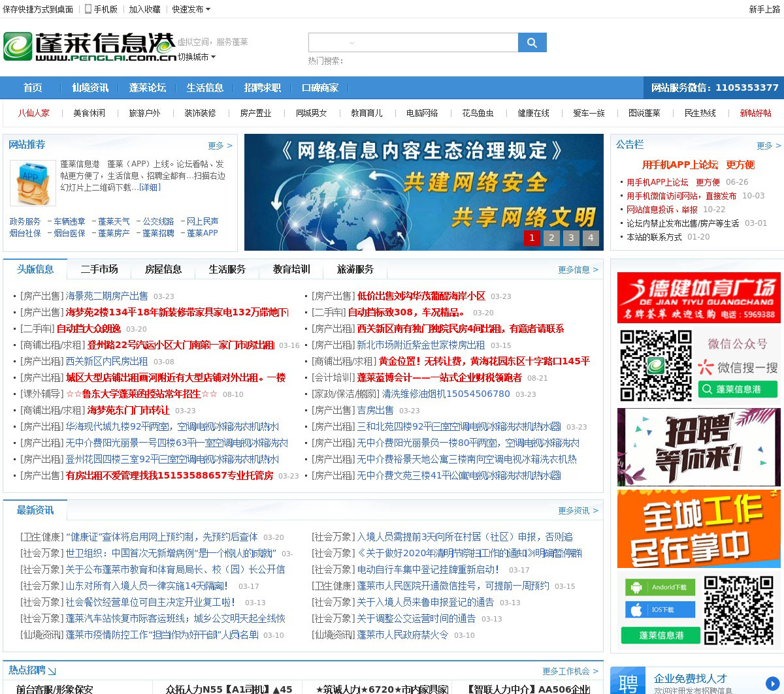This screenshot has width=784, height=694.
Task: Open the 招聘等你来 banner
Action: [698, 447]
